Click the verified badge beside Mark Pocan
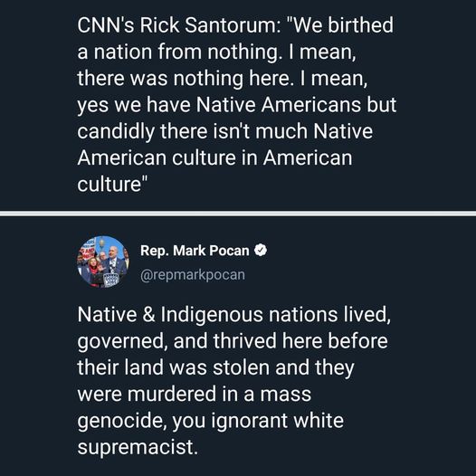The image size is (476, 476). tap(261, 251)
